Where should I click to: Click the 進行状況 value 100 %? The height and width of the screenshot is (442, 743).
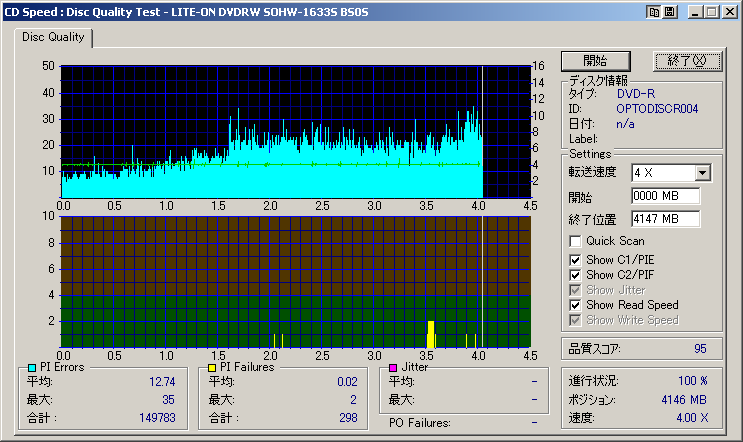point(693,381)
